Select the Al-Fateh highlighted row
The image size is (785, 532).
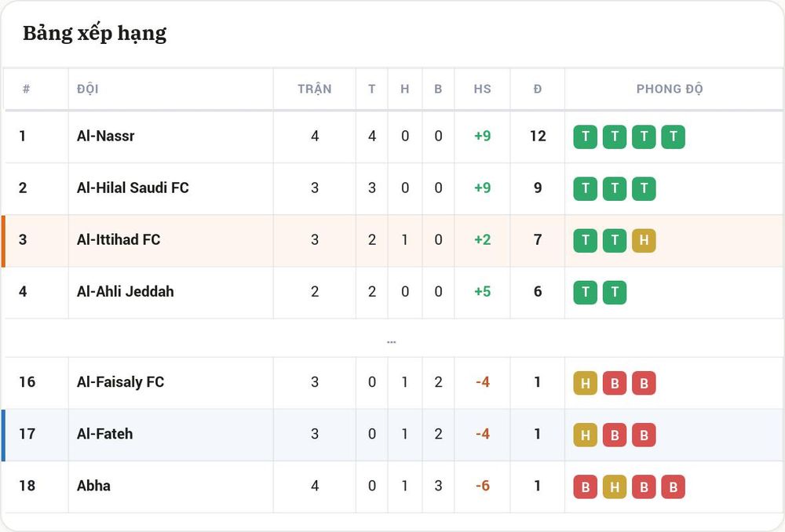click(392, 435)
